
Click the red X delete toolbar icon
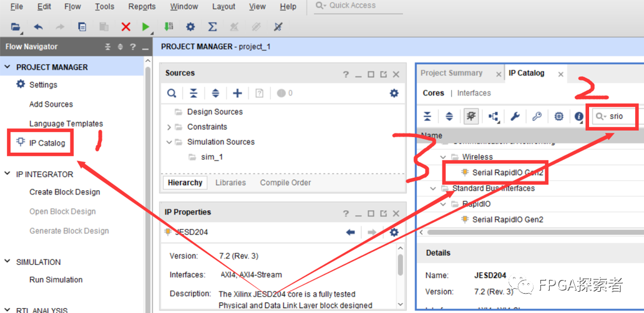coord(125,27)
